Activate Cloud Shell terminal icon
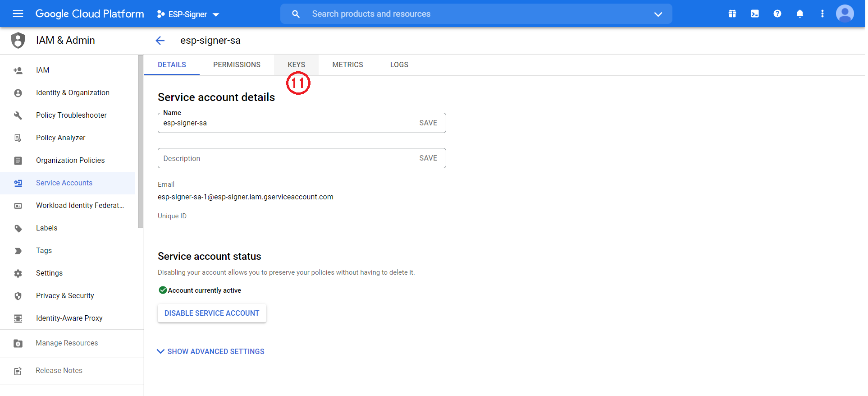Screen dimensions: 868x396 [x=755, y=14]
